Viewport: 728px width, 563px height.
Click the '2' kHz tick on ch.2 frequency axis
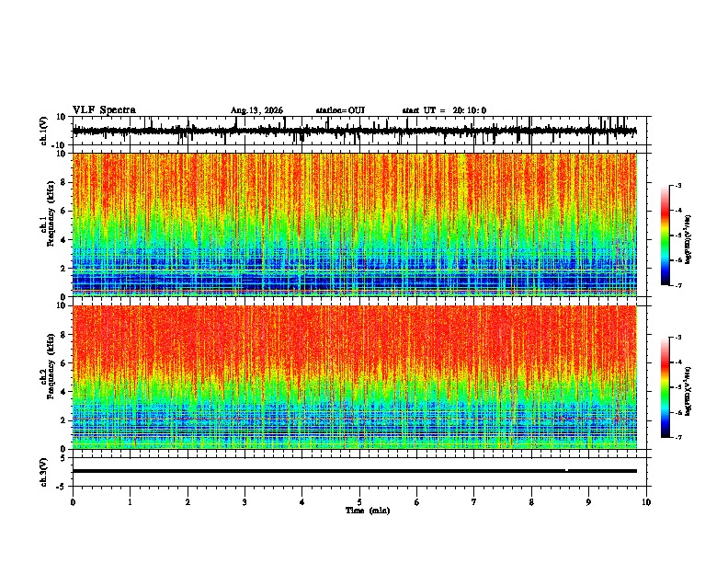pyautogui.click(x=63, y=420)
